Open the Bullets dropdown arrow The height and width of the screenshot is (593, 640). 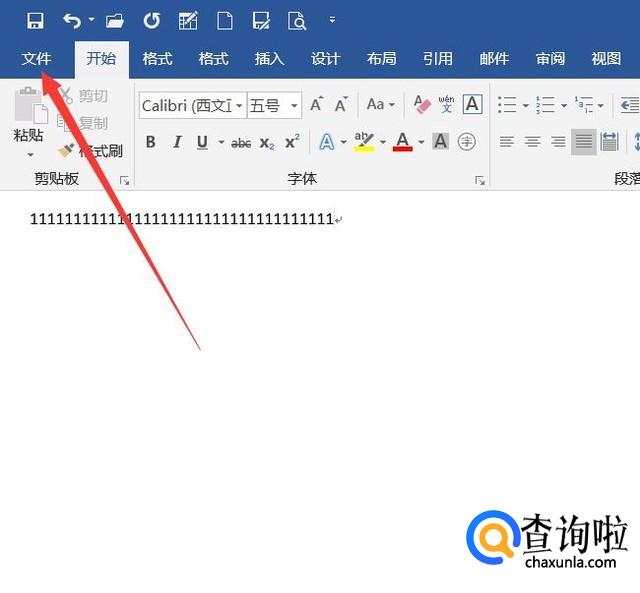point(526,105)
